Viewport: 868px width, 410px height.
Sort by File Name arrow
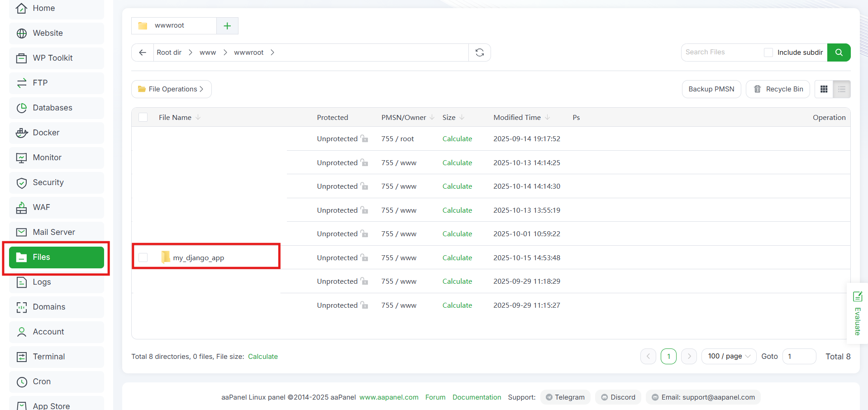pos(198,117)
